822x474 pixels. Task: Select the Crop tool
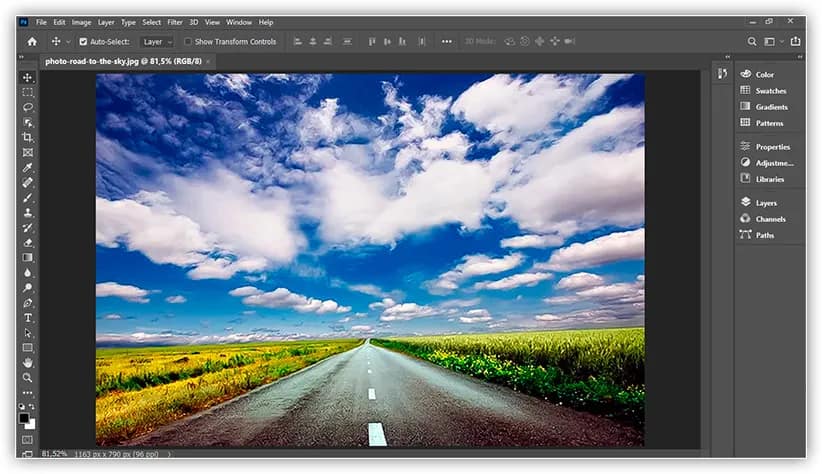[28, 137]
